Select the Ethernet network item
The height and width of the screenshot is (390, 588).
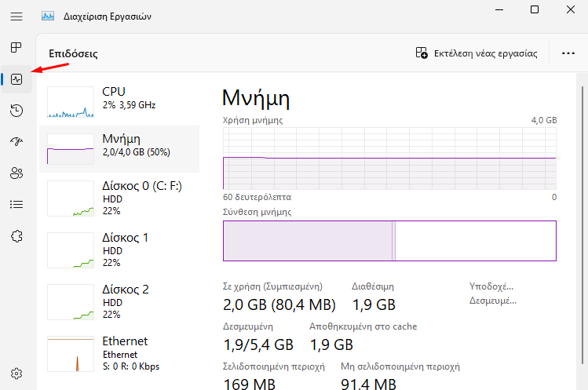pos(119,354)
